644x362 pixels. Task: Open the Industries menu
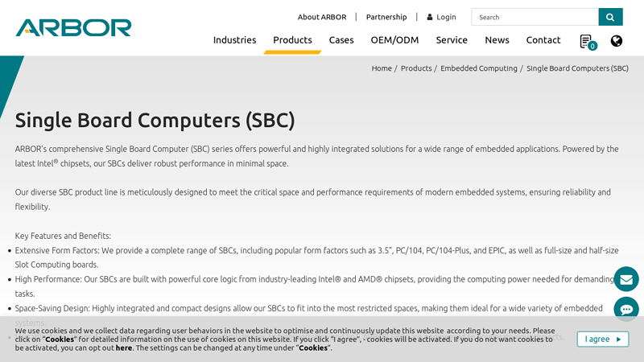point(234,39)
